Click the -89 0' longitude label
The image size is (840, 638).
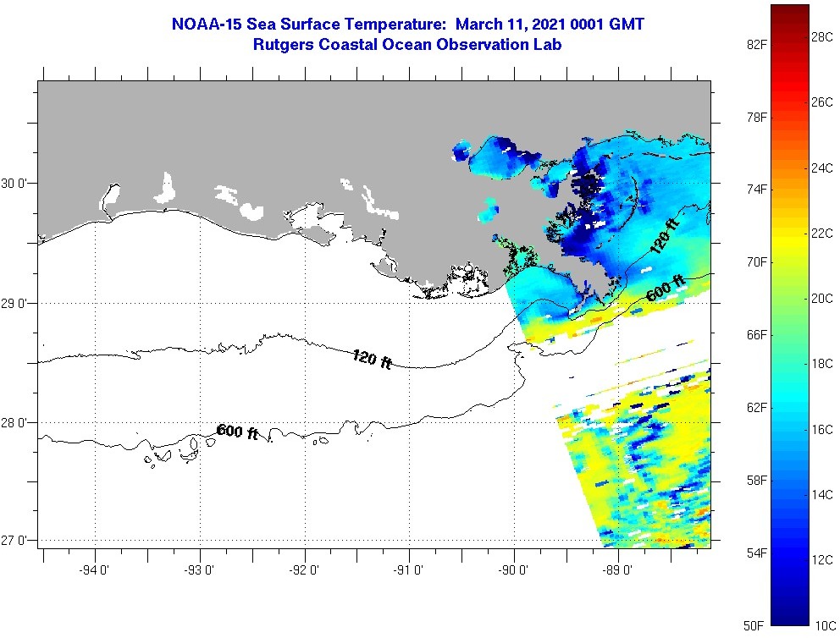pyautogui.click(x=617, y=570)
